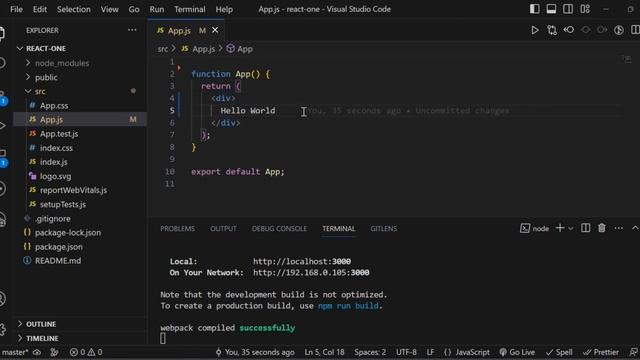Click the LF end of line selector
Viewport: 640px width, 360px height.
(x=430, y=352)
